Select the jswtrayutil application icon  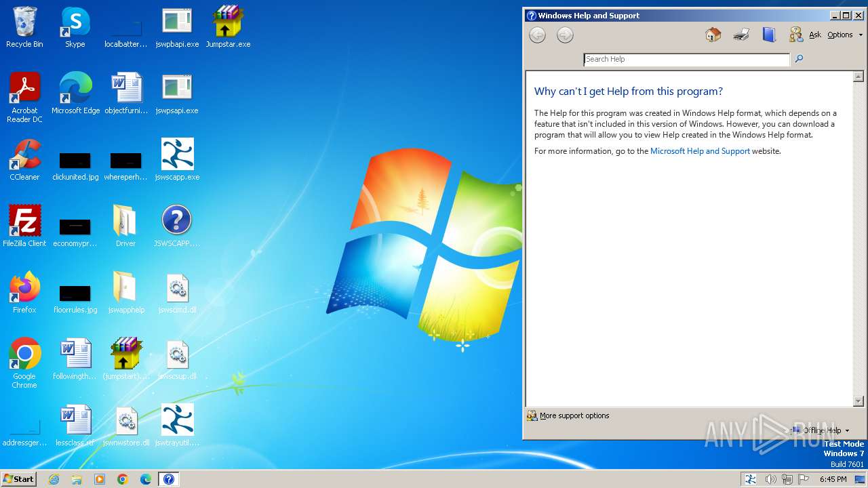pyautogui.click(x=177, y=426)
